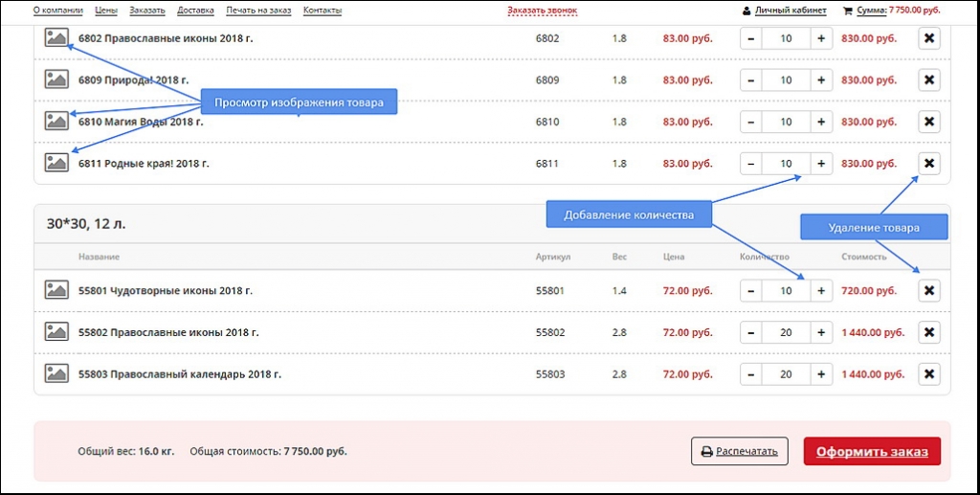The image size is (980, 495).
Task: Delete item 55803 with X icon
Action: click(928, 373)
